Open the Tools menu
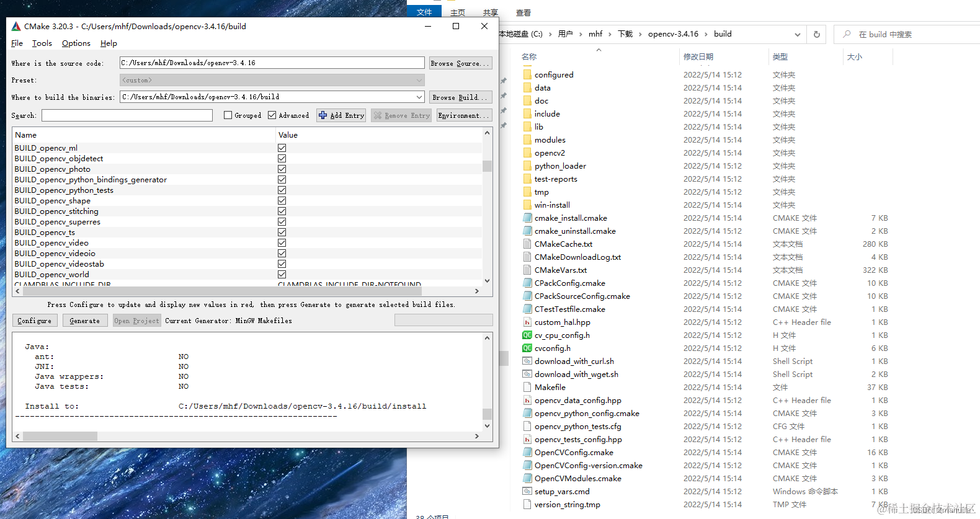Screen dimensions: 980x519 [42, 43]
